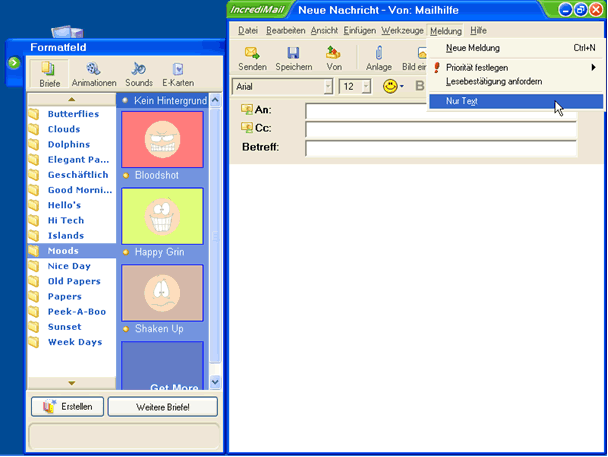Open the Ansicht menu

(324, 30)
